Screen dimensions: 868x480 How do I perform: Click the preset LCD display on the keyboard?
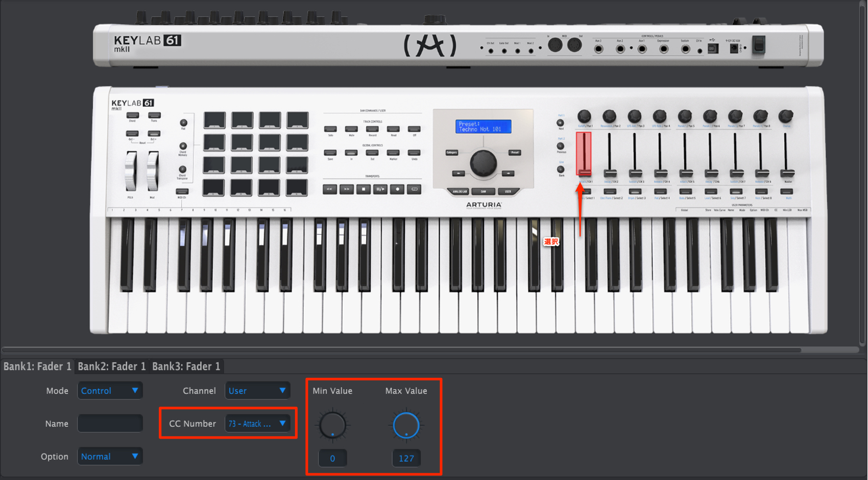(483, 127)
